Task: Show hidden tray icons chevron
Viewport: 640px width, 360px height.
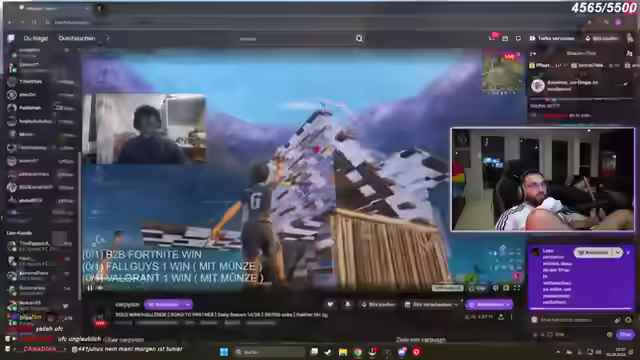Action: (x=558, y=352)
